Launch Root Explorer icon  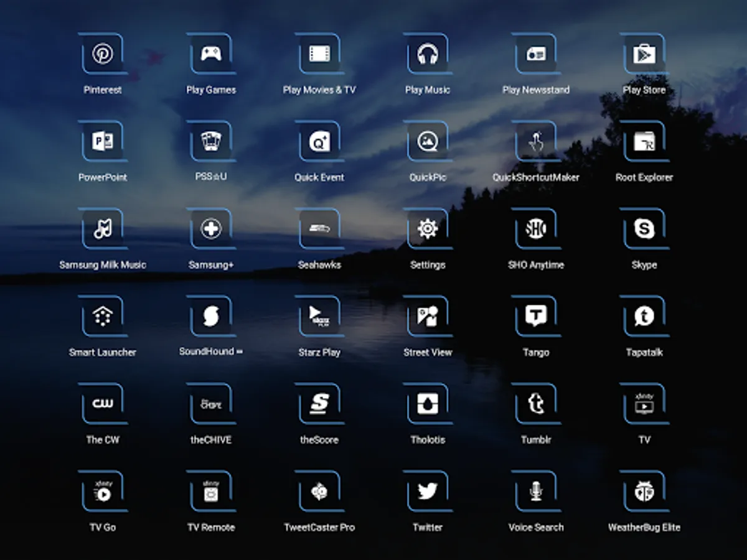(x=644, y=142)
